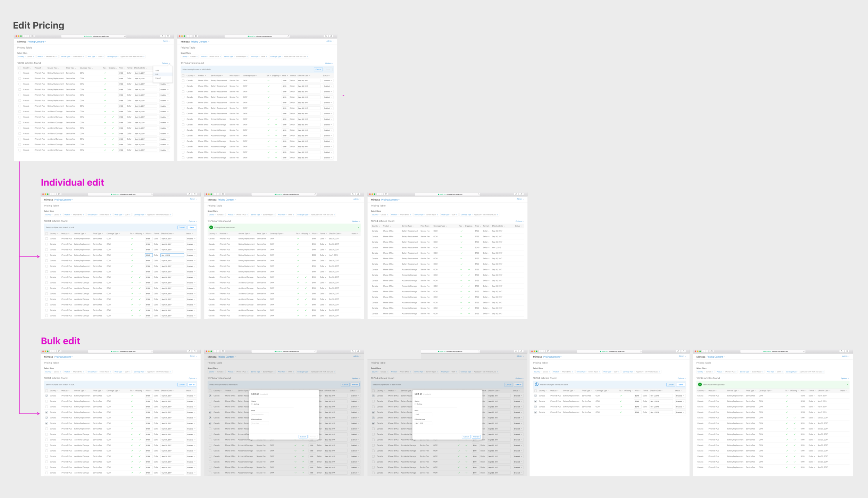Open Status column dropdown in 'Preview changes before you save' window

(679, 391)
